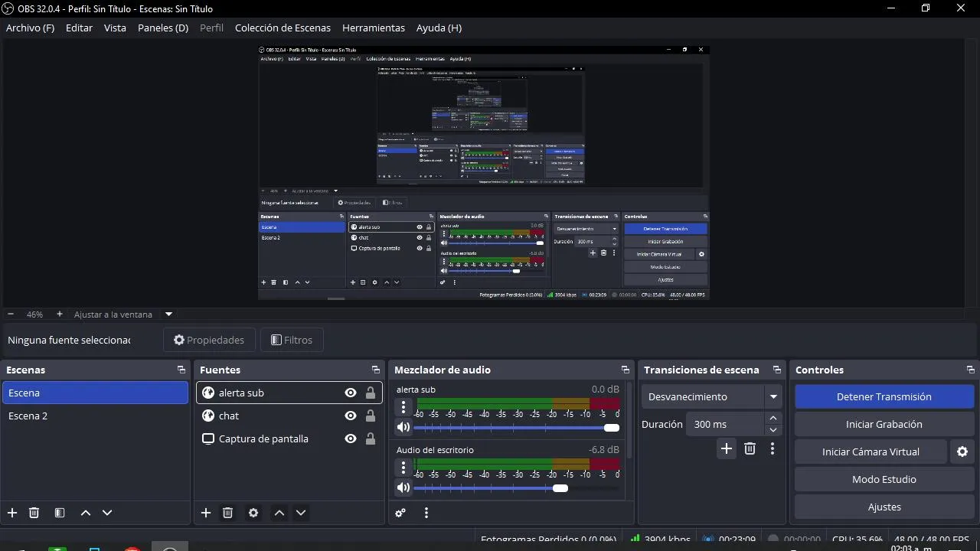The height and width of the screenshot is (551, 980).
Task: Move scene up in Escenas panel
Action: click(x=86, y=513)
